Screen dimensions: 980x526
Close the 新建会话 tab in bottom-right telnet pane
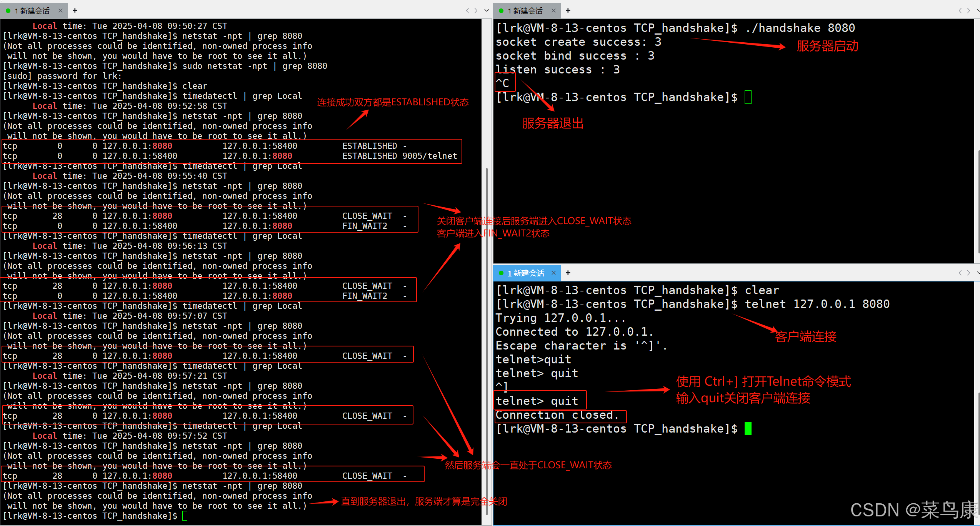coord(553,273)
